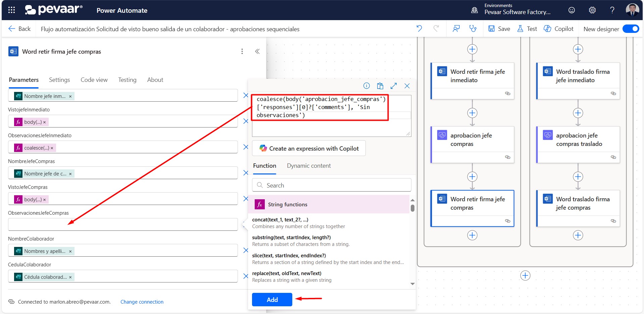Switch to the Settings tab
The image size is (644, 314).
[x=59, y=80]
